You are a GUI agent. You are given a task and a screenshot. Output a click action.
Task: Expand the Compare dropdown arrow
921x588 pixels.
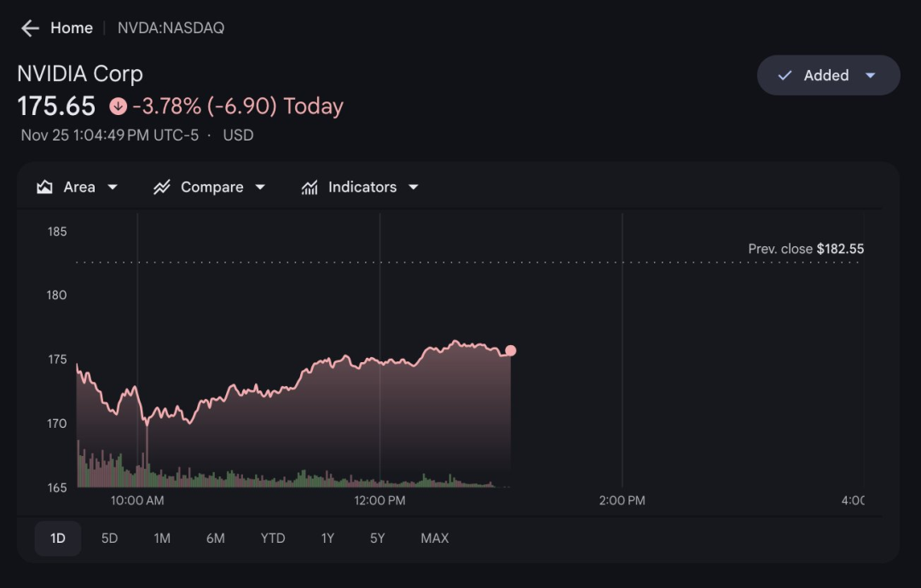tap(260, 187)
